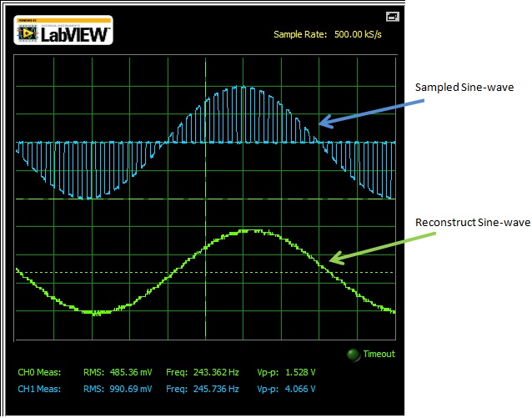Screen dimensions: 532x418
Task: Click the Sampled Sine-wave annotation text
Action: tap(462, 88)
